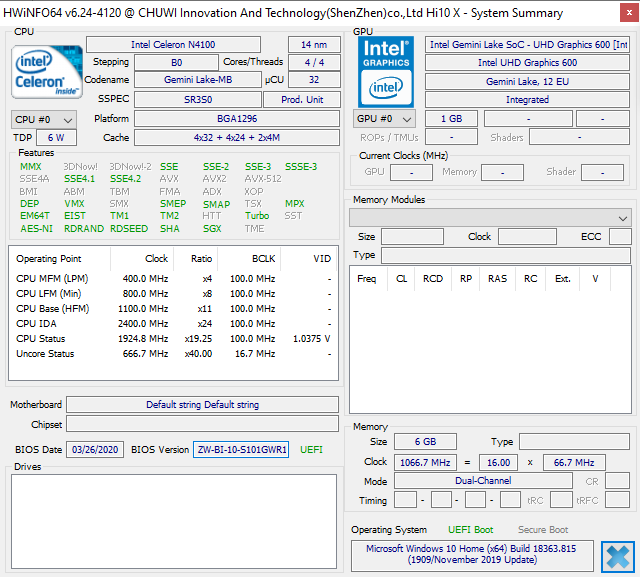
Task: Open the CPU #0 selector dropdown
Action: click(44, 120)
